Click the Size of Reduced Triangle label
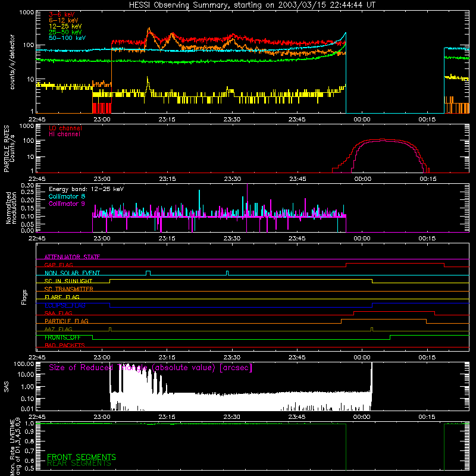 [151, 368]
